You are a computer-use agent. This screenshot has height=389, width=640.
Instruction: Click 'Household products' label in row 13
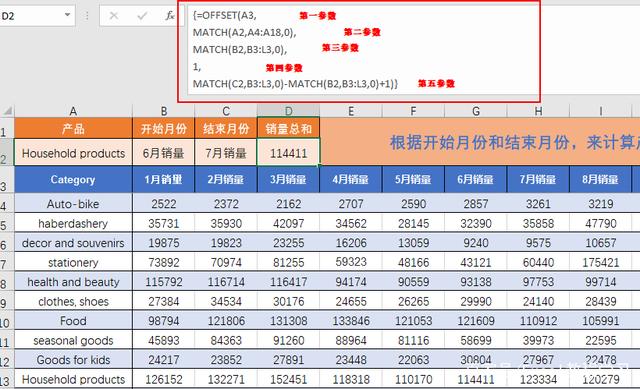pyautogui.click(x=73, y=379)
